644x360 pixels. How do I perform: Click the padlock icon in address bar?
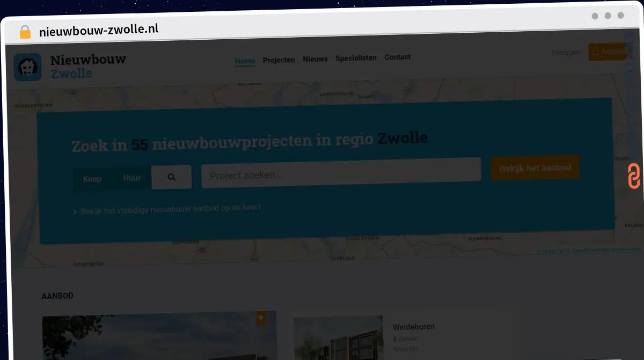point(25,32)
